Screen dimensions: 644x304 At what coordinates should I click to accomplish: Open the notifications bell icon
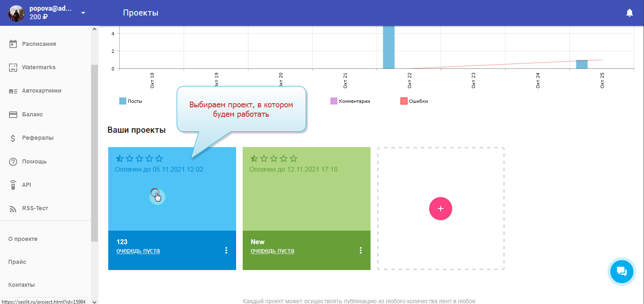629,13
